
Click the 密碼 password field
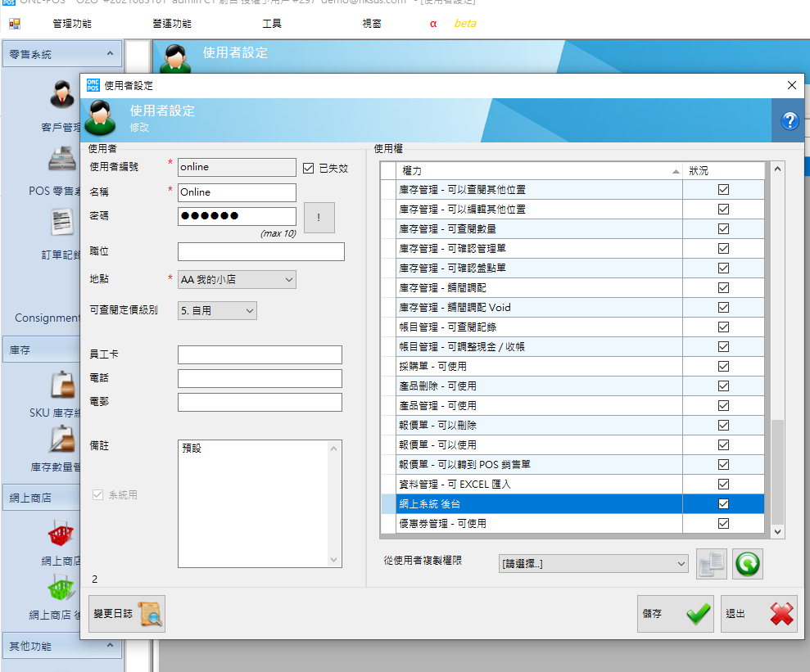tap(237, 216)
